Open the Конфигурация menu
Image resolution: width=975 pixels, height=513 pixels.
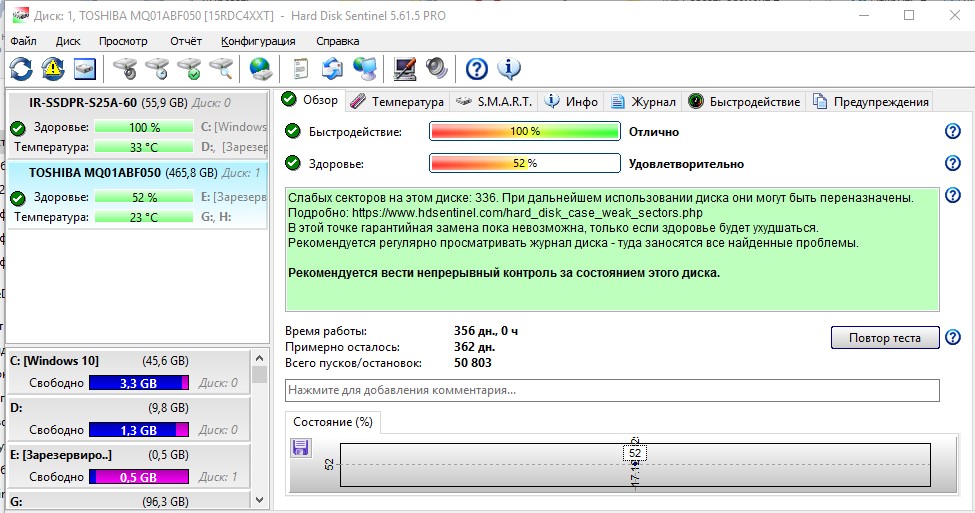click(x=258, y=41)
